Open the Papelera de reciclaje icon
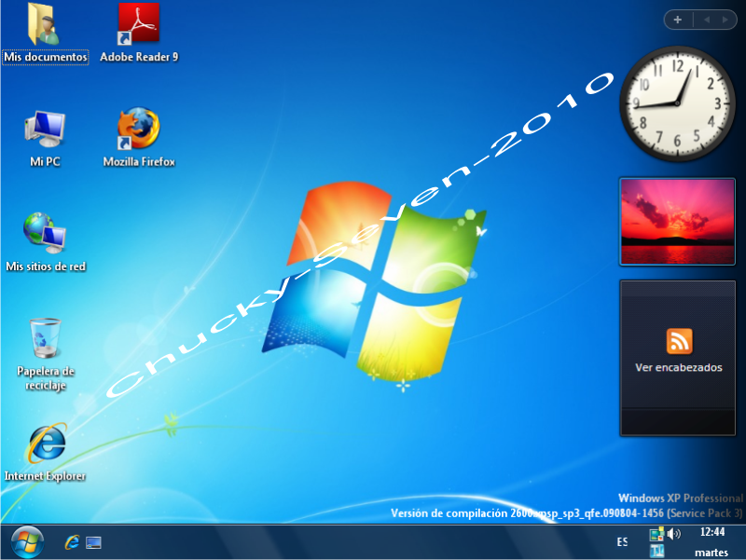This screenshot has height=560, width=746. click(45, 338)
